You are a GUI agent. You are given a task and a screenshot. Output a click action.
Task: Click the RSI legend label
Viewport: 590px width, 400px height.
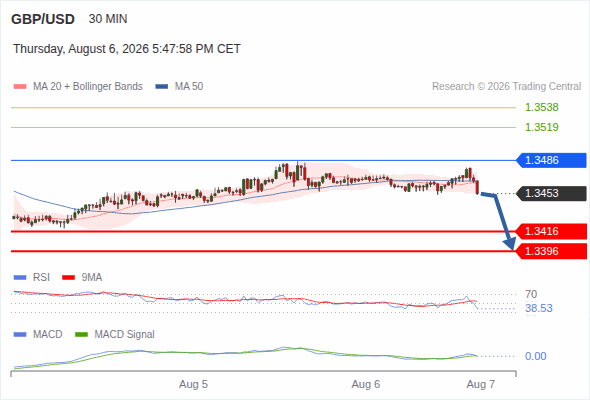click(41, 277)
